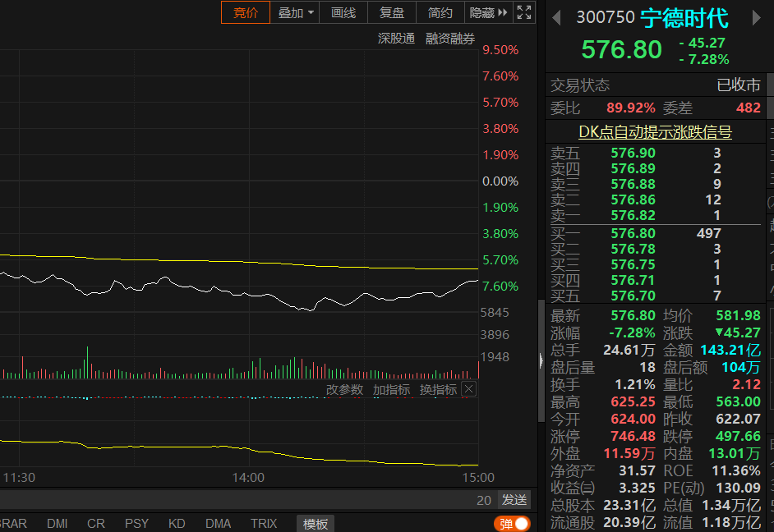Select the PSY indicator tab
This screenshot has height=532, width=774.
pos(136,524)
